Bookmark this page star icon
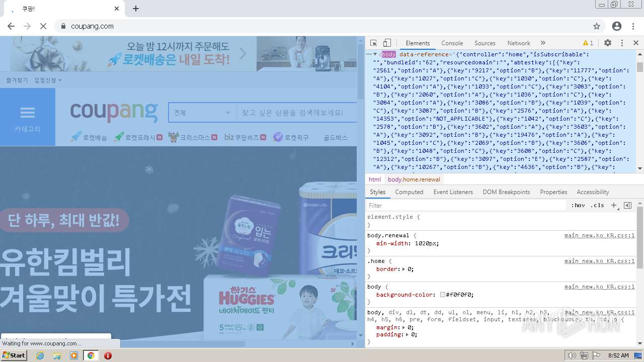This screenshot has width=644, height=362. [x=597, y=26]
